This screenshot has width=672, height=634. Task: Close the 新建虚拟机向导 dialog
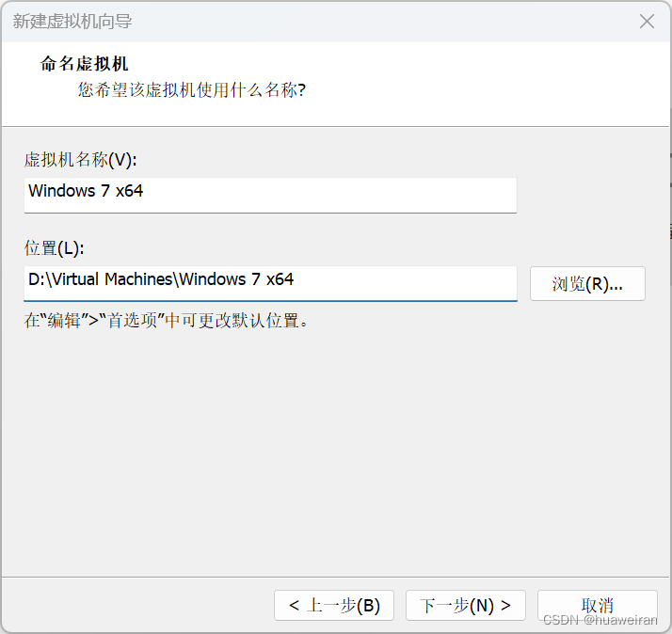pos(647,21)
